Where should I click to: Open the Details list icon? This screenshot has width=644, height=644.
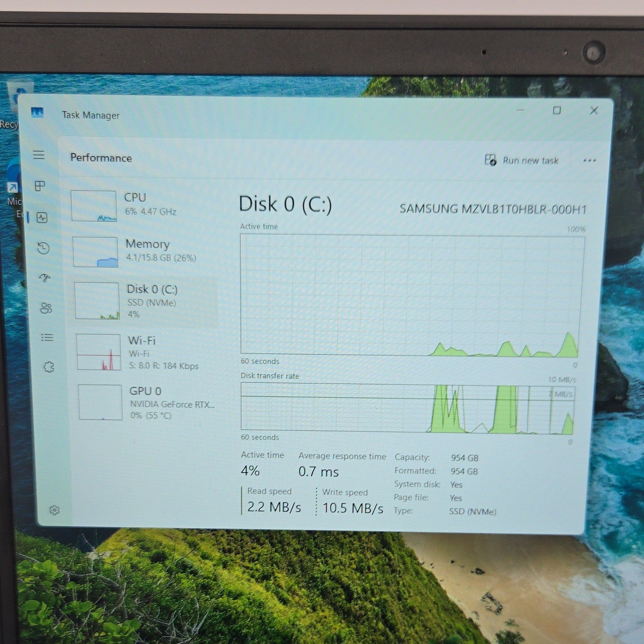click(47, 337)
